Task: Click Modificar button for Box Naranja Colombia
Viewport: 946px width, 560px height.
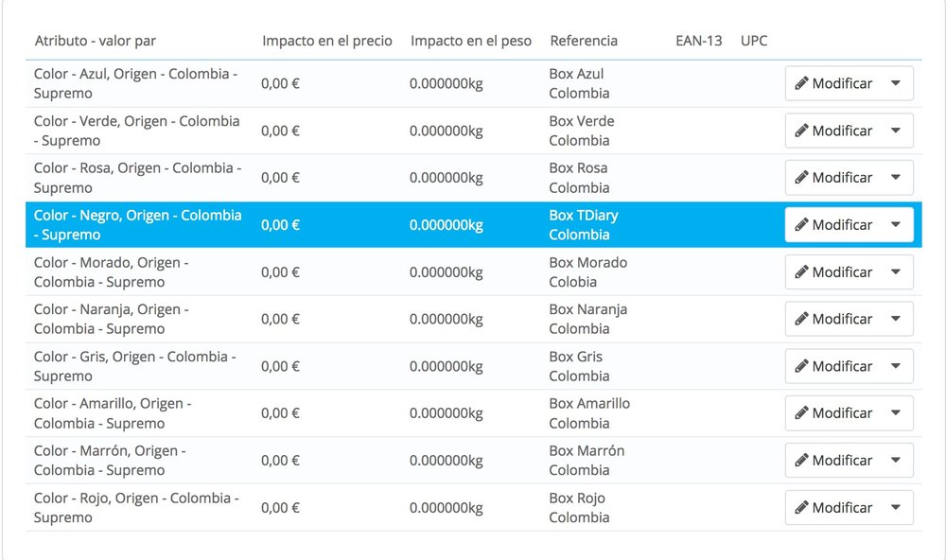Action: [x=833, y=319]
